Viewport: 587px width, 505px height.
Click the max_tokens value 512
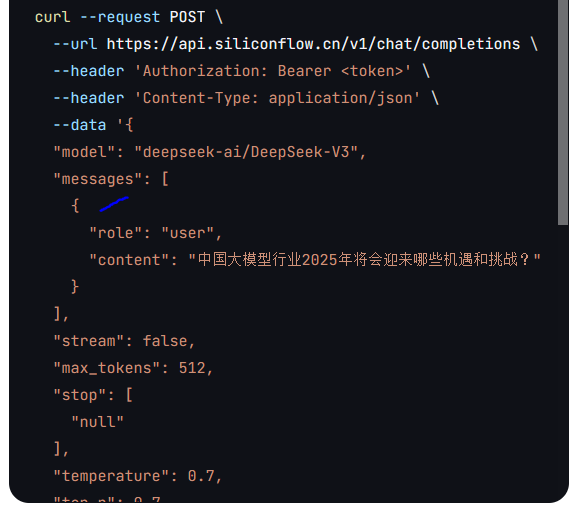pos(192,368)
